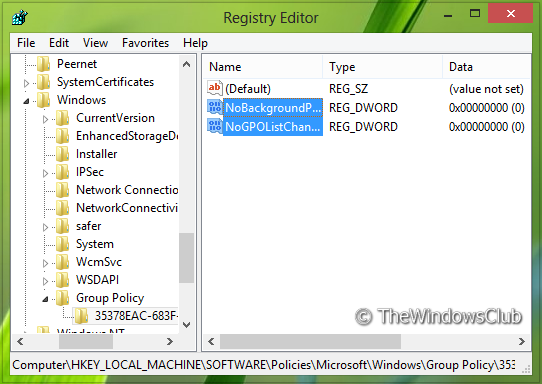542x384 pixels.
Task: Expand the CurrentVersion key arrow
Action: point(45,119)
